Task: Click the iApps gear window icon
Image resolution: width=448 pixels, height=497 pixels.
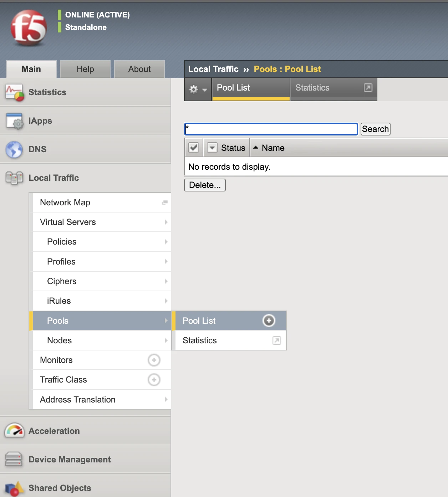Action: coord(14,121)
